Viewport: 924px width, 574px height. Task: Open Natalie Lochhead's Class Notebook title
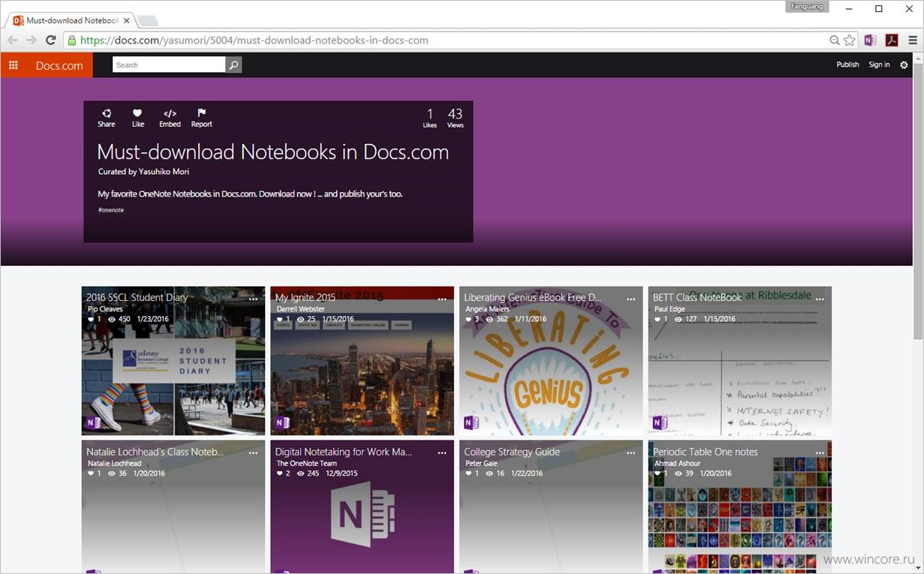point(155,452)
